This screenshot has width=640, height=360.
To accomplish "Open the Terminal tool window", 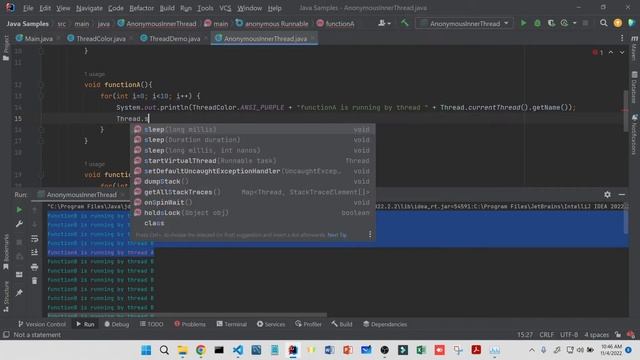I will 231,324.
